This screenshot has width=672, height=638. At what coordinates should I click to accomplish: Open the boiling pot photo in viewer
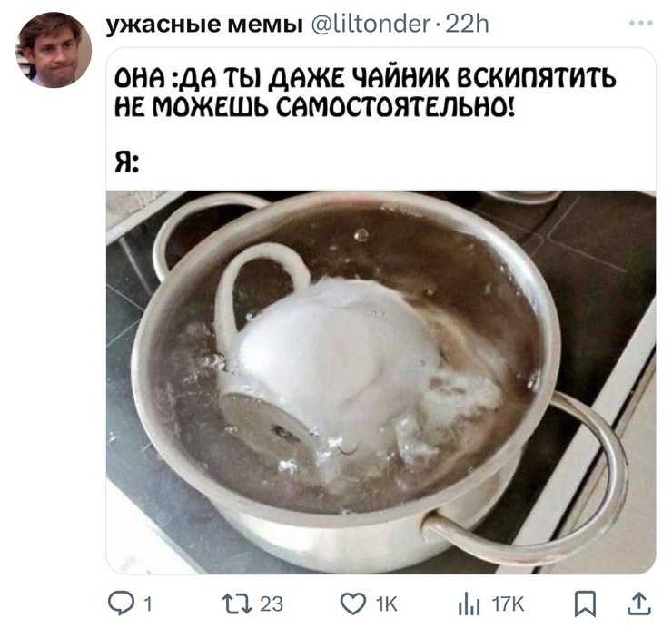pyautogui.click(x=380, y=382)
